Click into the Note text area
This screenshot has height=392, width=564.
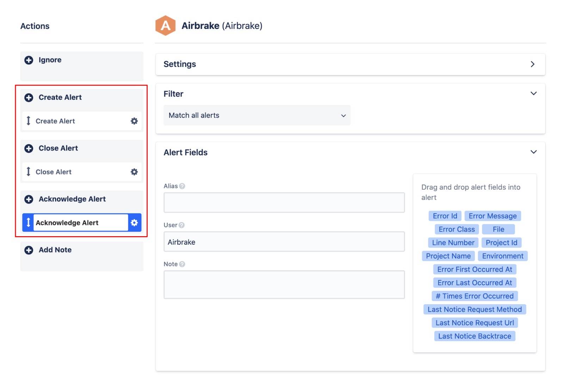click(284, 285)
